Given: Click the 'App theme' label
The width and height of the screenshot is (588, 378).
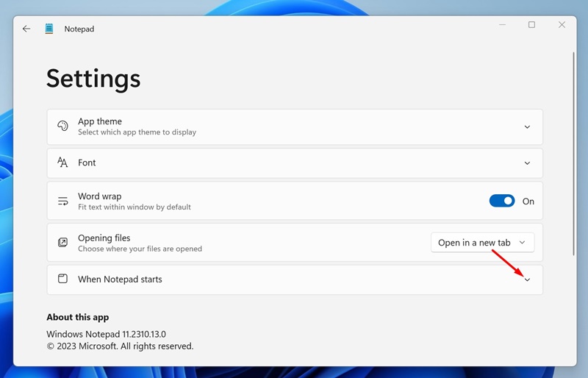Looking at the screenshot, I should coord(100,121).
